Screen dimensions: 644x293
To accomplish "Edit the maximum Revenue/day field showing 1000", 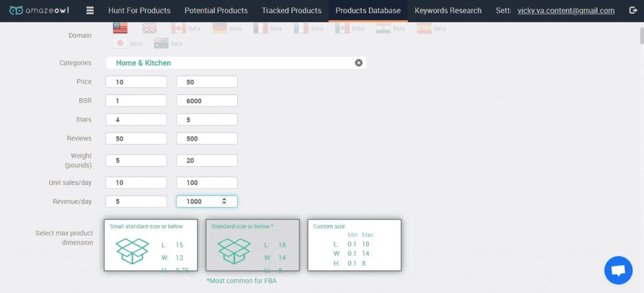I will pyautogui.click(x=207, y=201).
